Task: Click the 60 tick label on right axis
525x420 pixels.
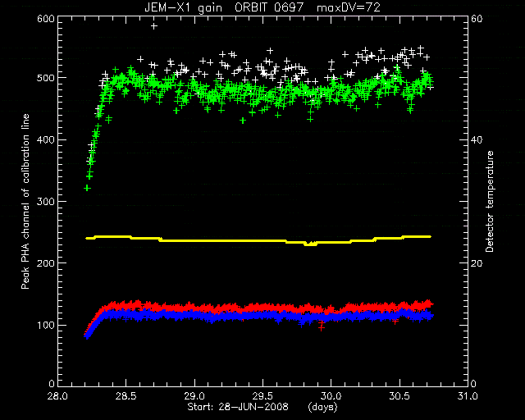Action: click(x=477, y=18)
